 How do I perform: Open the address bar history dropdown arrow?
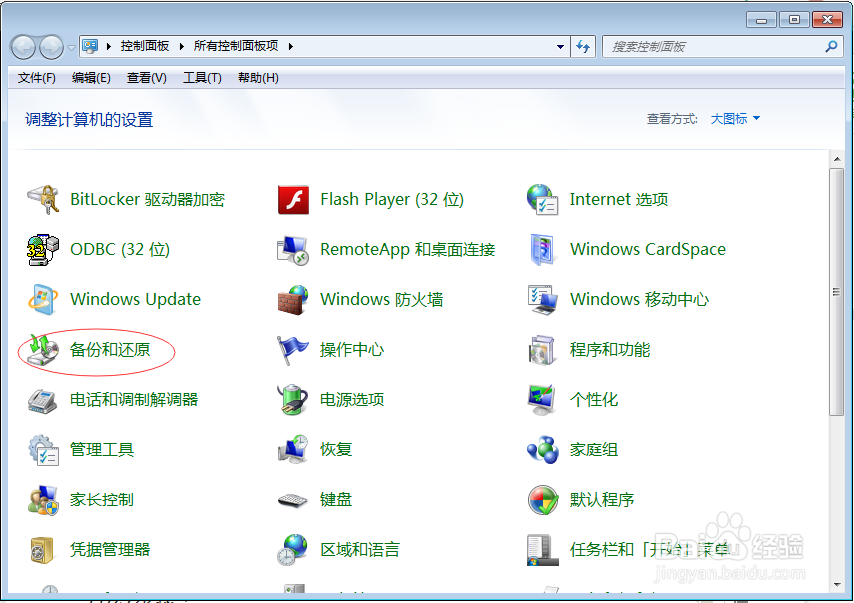point(560,47)
